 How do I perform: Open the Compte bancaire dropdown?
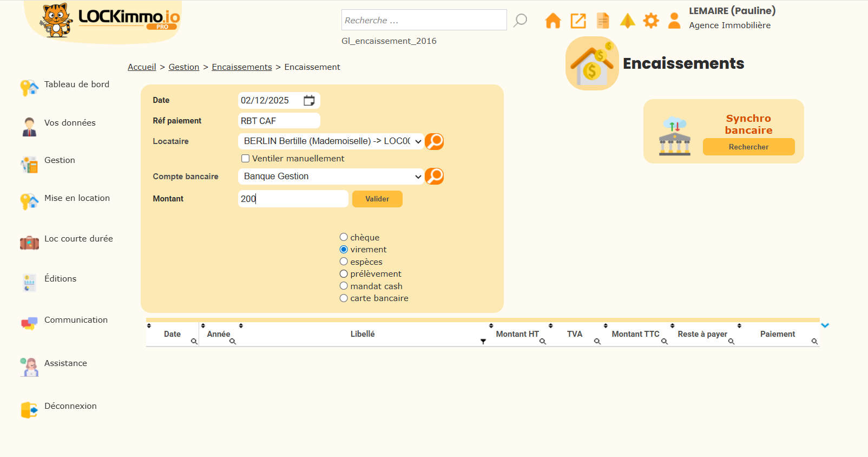tap(331, 177)
